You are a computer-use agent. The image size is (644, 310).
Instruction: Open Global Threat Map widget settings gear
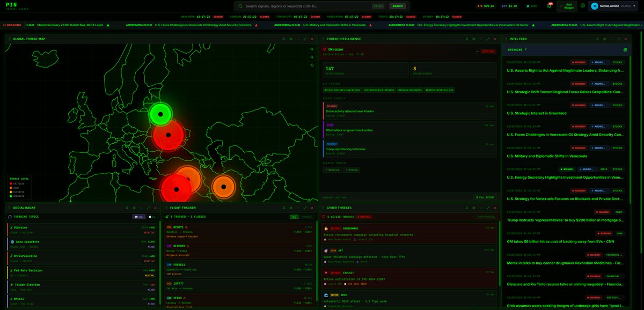(x=291, y=39)
